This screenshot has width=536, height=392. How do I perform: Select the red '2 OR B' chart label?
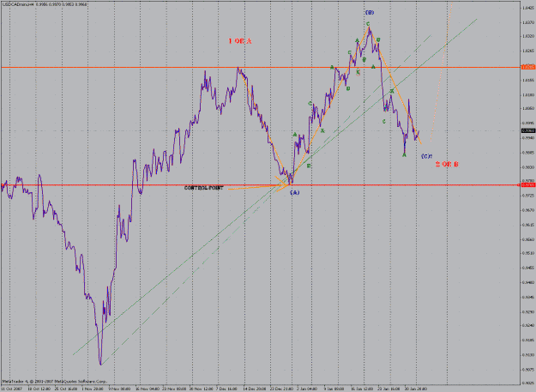[x=447, y=165]
